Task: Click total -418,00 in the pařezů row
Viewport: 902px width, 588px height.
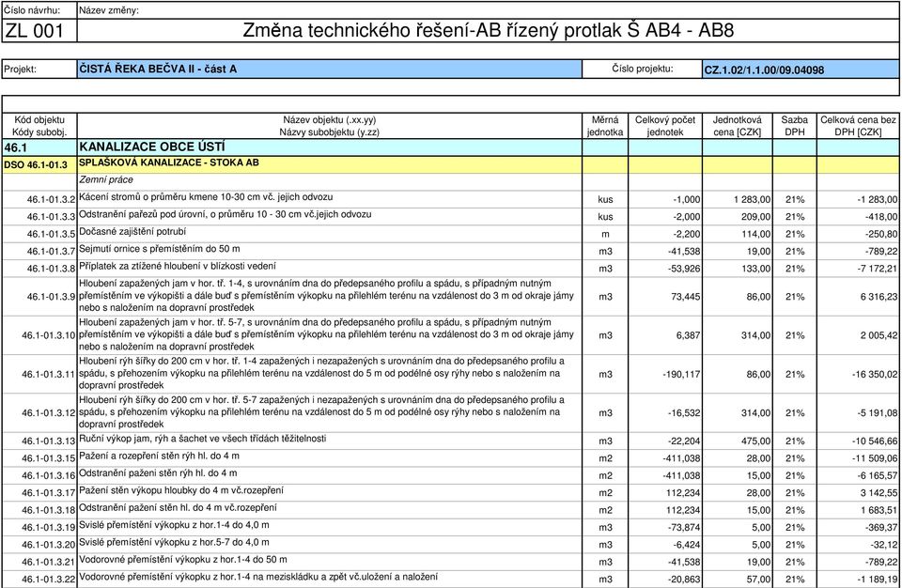Action: 881,217
